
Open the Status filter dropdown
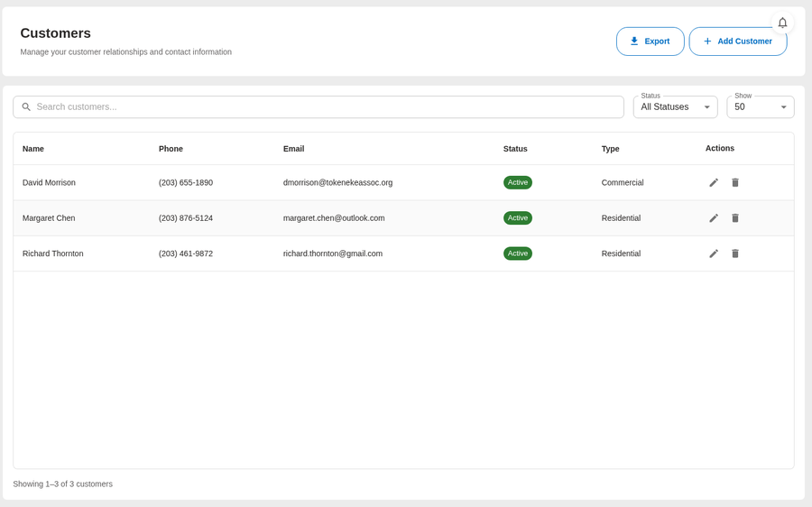pos(675,106)
